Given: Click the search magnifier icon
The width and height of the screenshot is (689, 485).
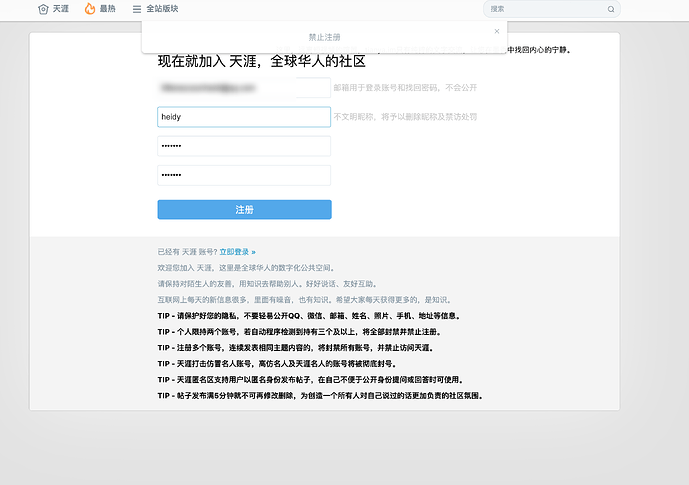Looking at the screenshot, I should pyautogui.click(x=611, y=9).
